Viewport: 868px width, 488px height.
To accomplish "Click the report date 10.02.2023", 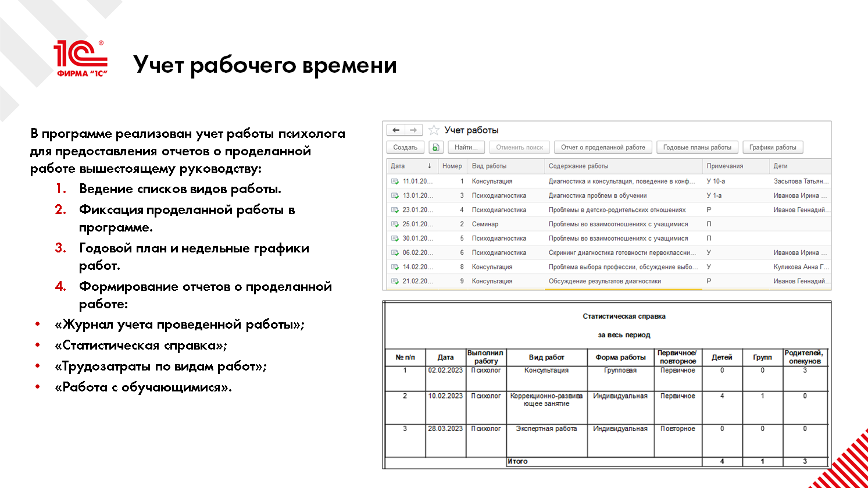I will [445, 396].
